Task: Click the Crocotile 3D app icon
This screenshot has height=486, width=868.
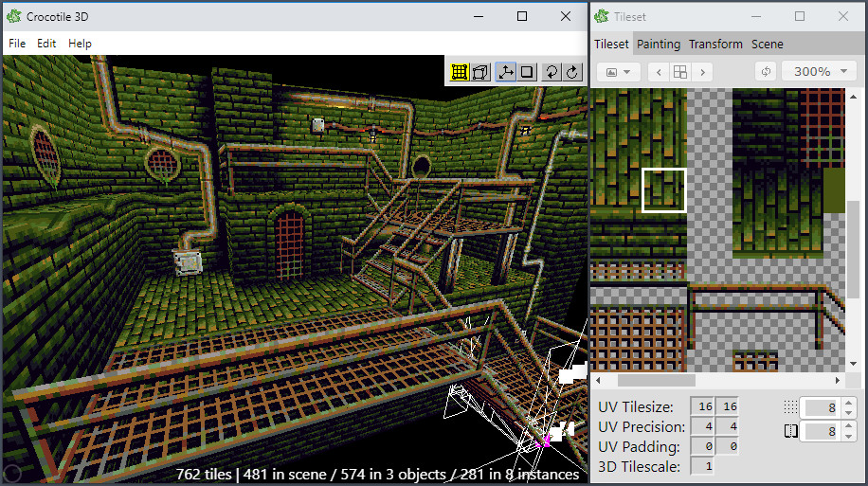Action: click(x=14, y=17)
